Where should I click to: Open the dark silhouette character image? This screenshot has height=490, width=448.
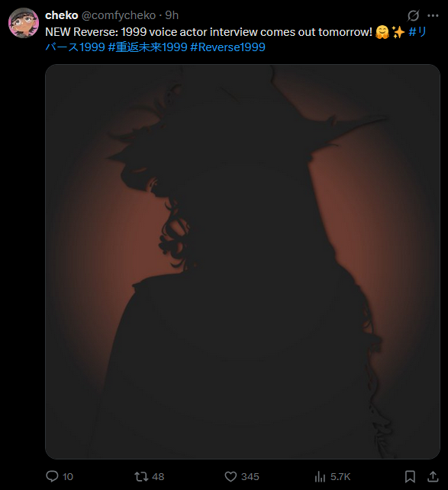pos(243,262)
